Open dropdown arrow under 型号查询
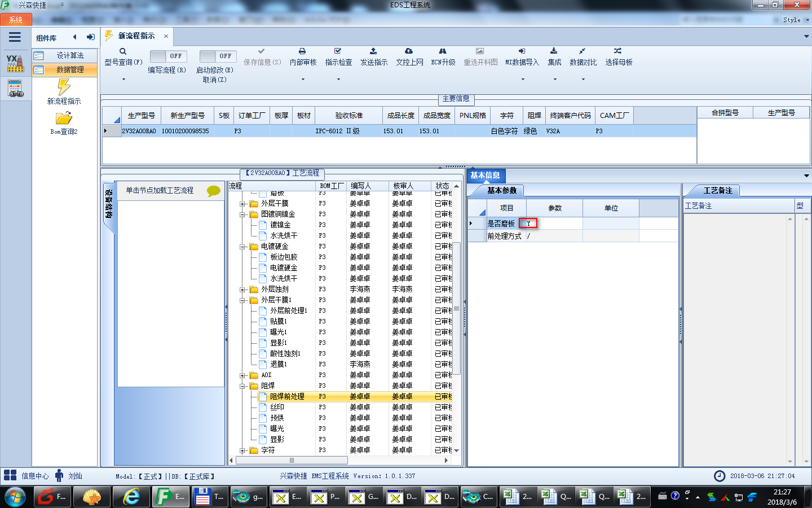812x508 pixels. [123, 80]
